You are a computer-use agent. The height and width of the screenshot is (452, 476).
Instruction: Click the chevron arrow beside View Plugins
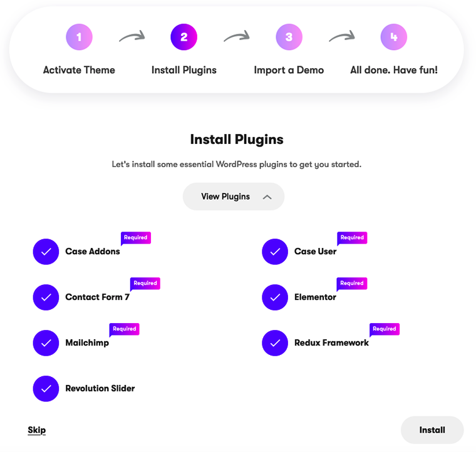267,197
